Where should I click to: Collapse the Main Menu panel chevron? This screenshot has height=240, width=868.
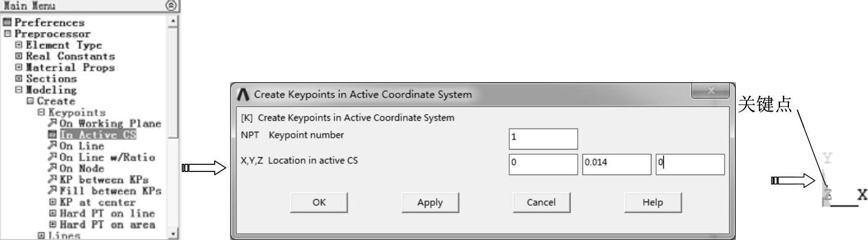[x=171, y=5]
